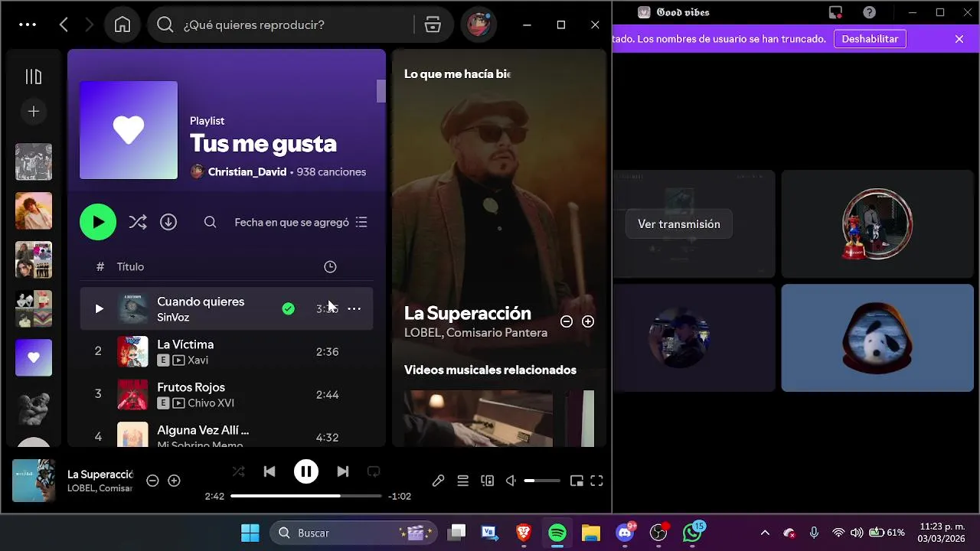Open WhatsApp from the taskbar
Image resolution: width=980 pixels, height=551 pixels.
693,533
